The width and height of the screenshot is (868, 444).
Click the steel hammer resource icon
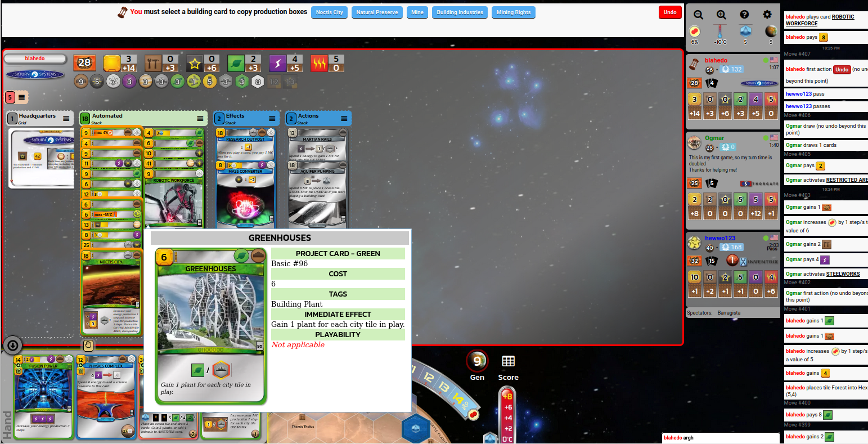click(153, 63)
